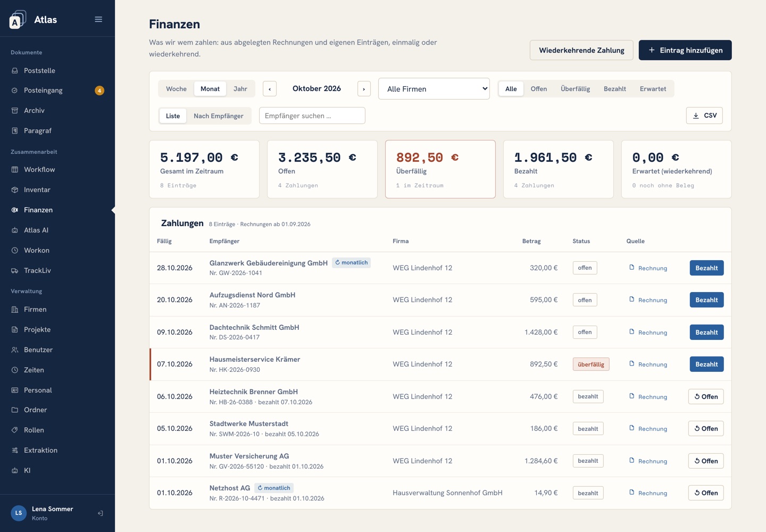Open Posteingang with 4 notifications

(x=57, y=90)
